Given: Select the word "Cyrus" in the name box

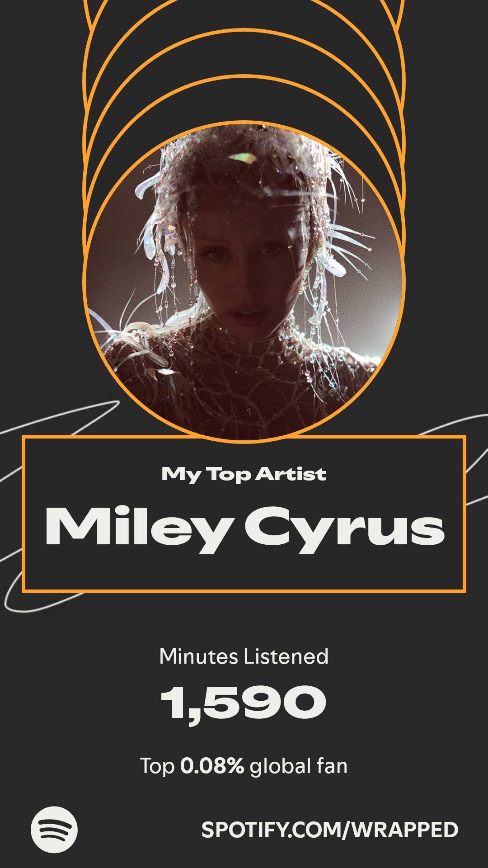Looking at the screenshot, I should click(345, 528).
